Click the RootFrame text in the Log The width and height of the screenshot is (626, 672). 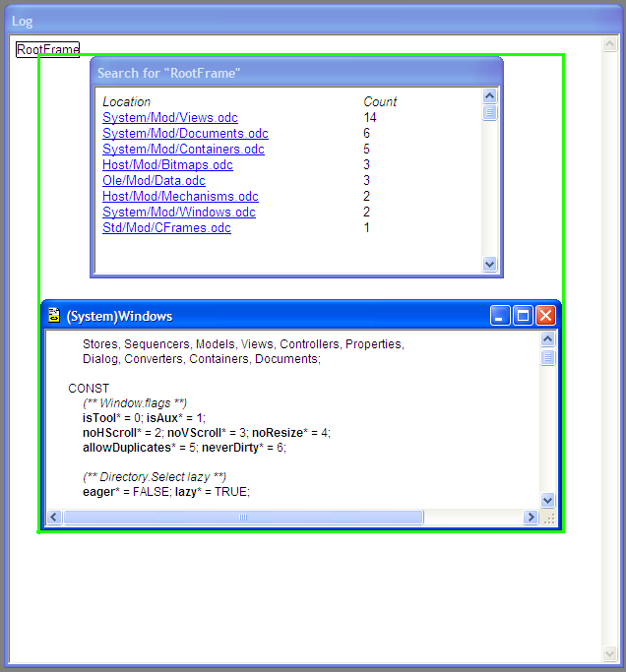tap(47, 49)
